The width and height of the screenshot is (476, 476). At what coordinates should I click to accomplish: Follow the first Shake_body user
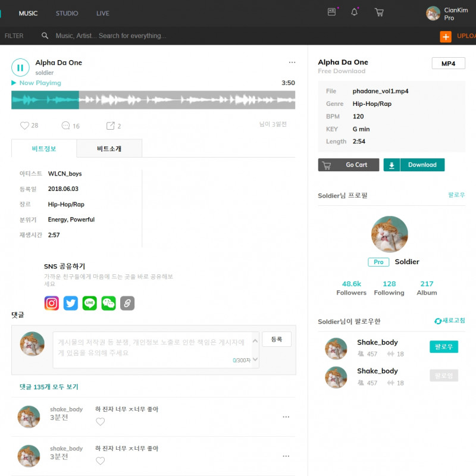[443, 347]
